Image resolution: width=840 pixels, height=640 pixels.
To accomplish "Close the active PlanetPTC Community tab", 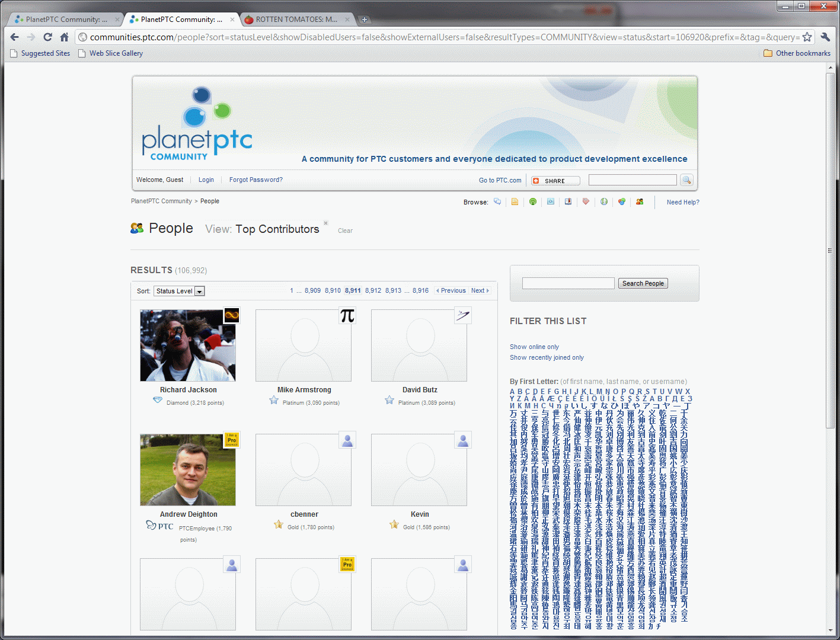I will [232, 20].
